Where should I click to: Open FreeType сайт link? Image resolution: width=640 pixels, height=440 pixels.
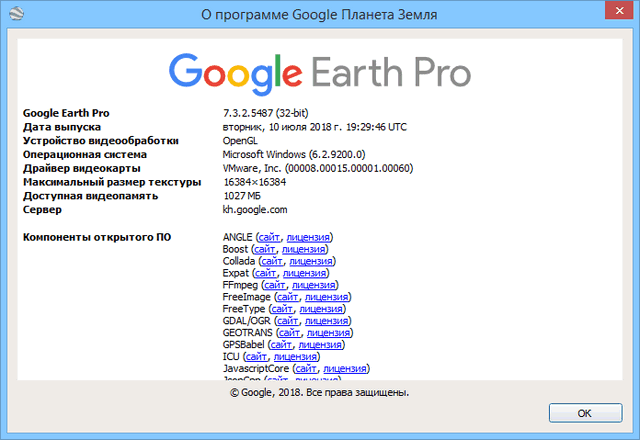tap(282, 309)
